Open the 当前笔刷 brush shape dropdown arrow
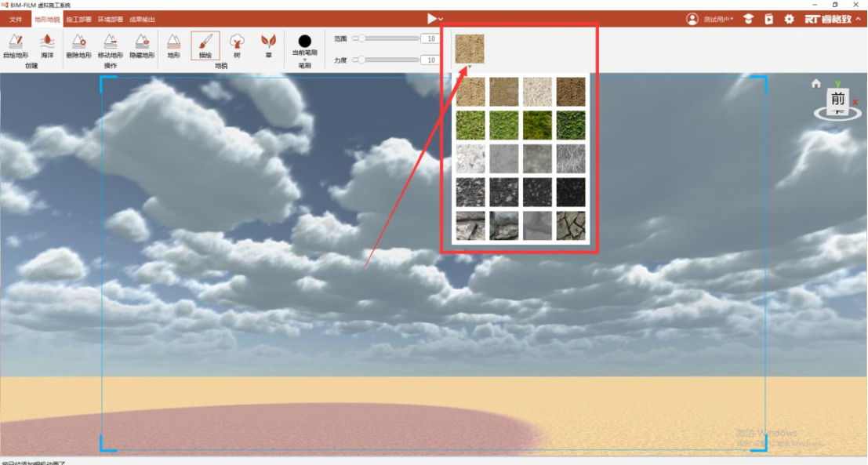Image resolution: width=868 pixels, height=465 pixels. tap(304, 60)
